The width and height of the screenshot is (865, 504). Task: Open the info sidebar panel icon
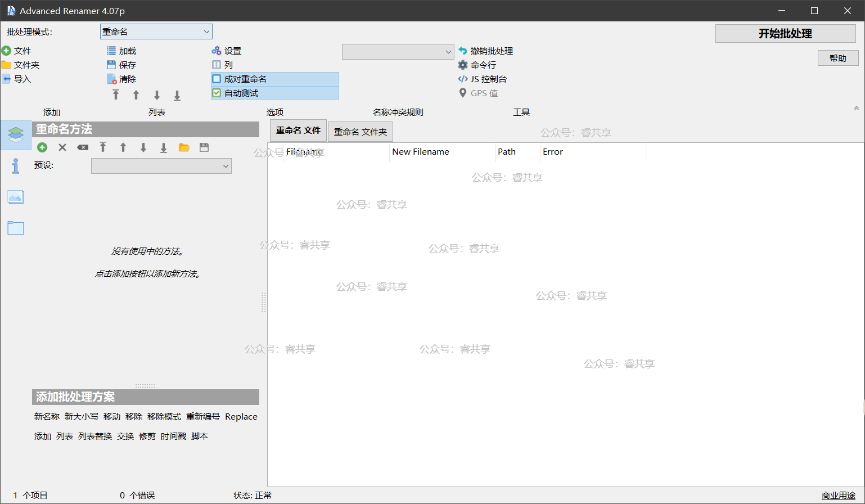[x=16, y=165]
